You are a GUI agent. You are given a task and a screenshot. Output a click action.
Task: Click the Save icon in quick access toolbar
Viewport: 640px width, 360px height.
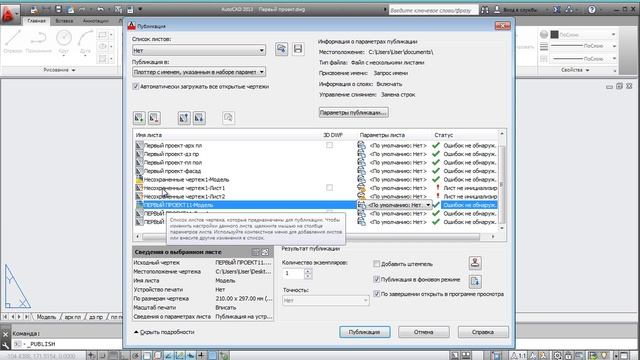(x=58, y=9)
